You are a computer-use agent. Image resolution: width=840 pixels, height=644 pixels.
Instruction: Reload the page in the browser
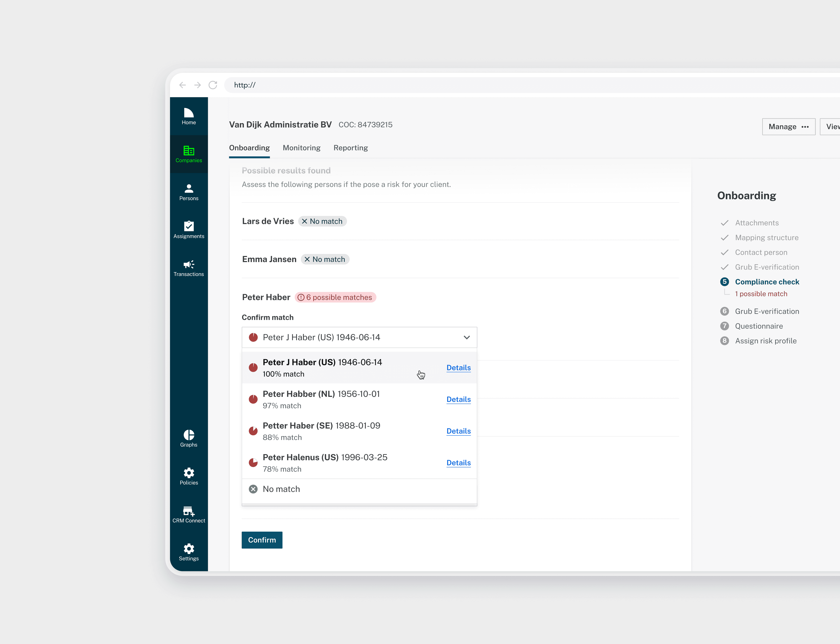pyautogui.click(x=213, y=85)
